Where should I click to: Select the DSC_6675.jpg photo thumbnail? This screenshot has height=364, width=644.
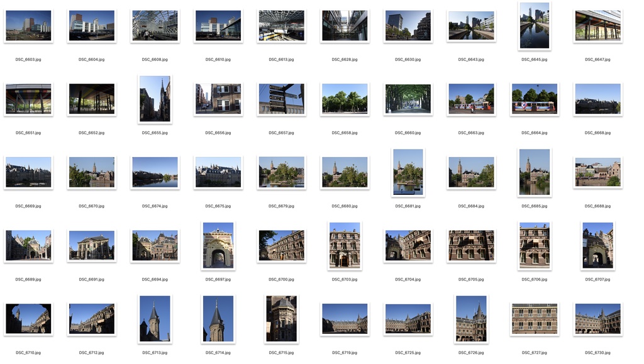click(x=218, y=172)
